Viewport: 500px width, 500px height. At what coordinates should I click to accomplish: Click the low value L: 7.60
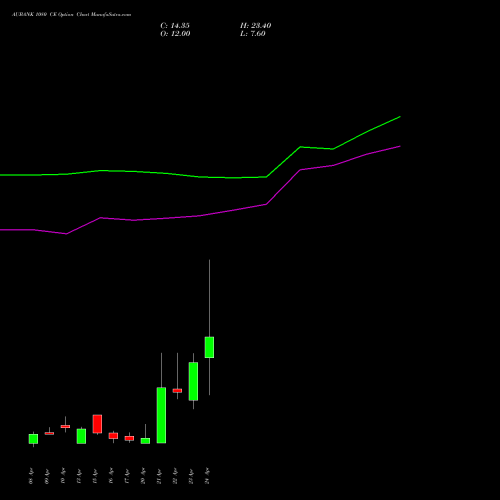(253, 34)
